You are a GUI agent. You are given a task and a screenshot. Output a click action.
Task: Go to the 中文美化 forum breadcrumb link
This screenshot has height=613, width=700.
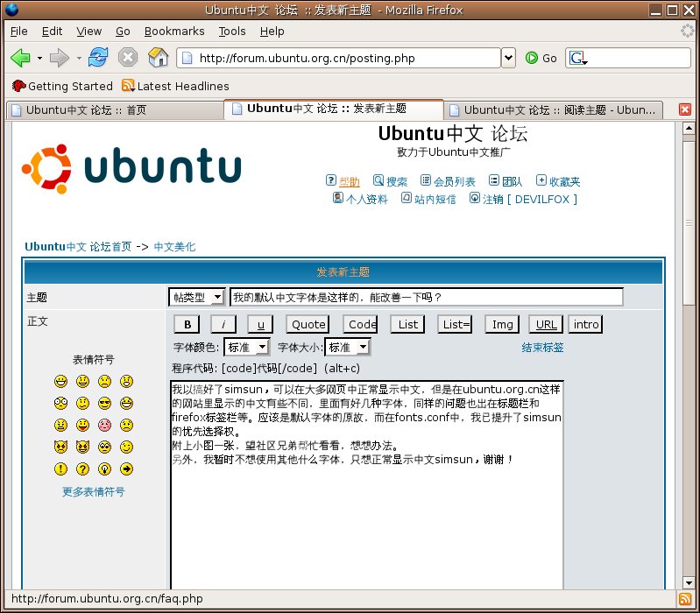coord(174,247)
